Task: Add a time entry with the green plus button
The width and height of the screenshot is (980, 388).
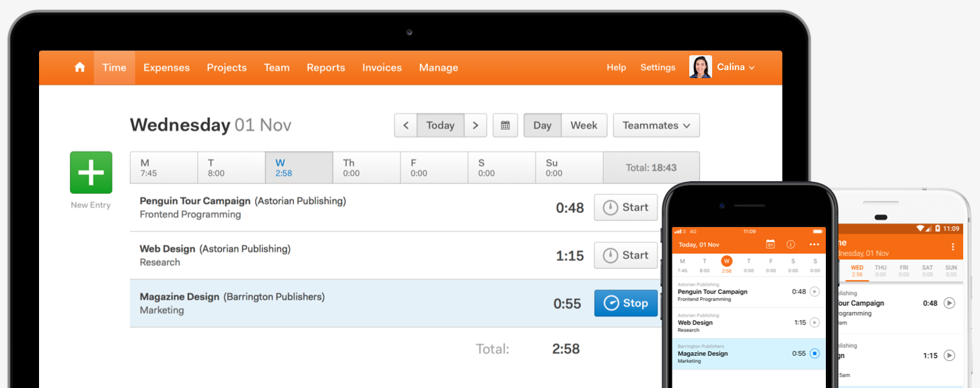Action: pyautogui.click(x=91, y=172)
